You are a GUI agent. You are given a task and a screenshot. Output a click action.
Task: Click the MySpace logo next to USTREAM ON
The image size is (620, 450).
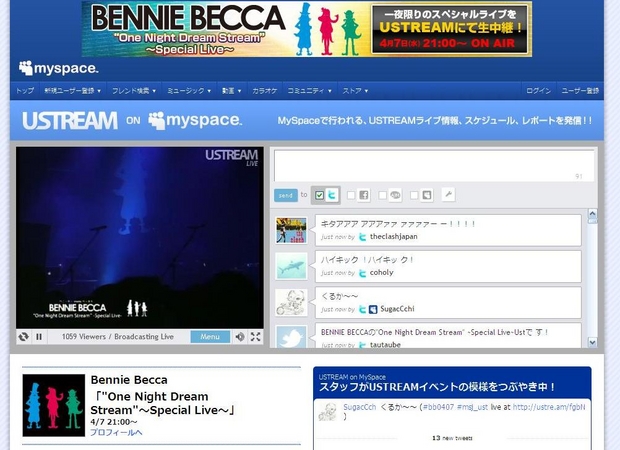tap(195, 120)
